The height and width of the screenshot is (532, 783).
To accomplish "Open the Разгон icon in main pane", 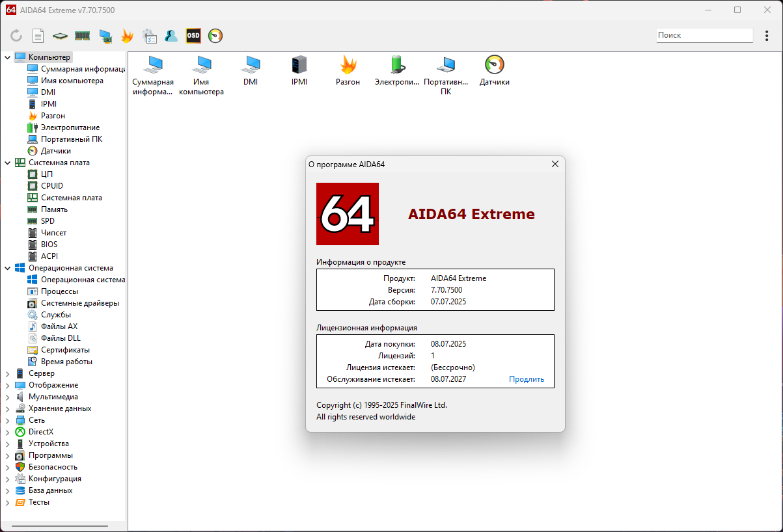I will tap(348, 70).
